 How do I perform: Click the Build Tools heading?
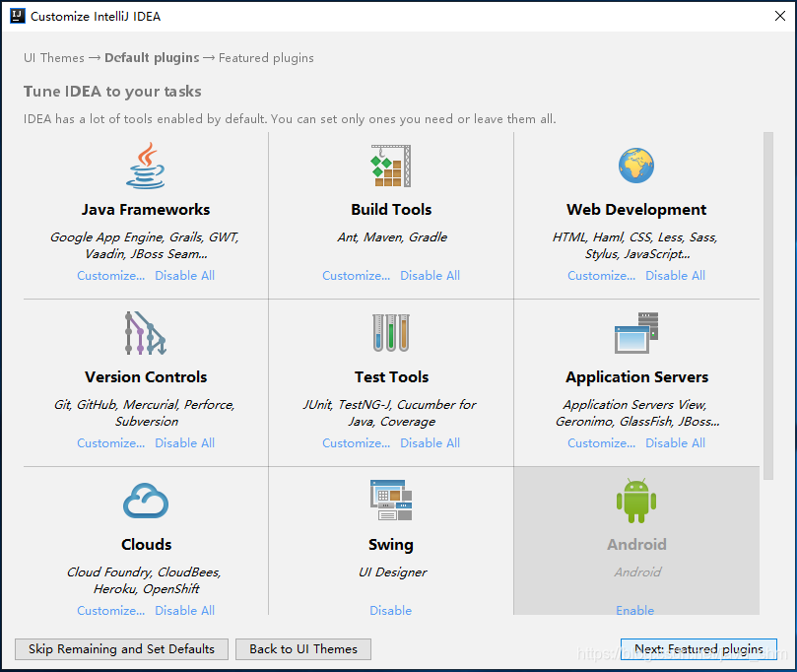pyautogui.click(x=391, y=210)
